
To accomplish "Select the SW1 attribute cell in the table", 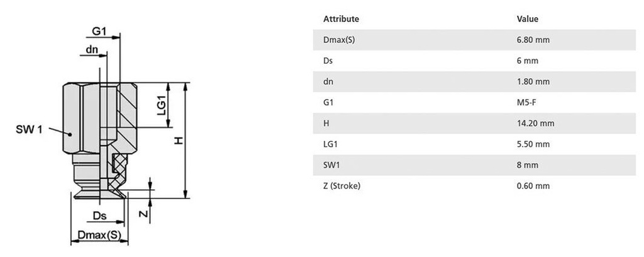I will tap(332, 165).
